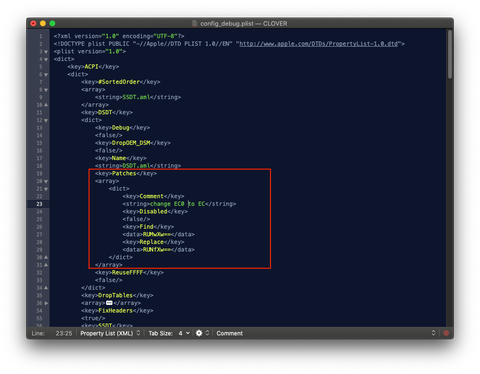Click the cursor position 23:25 in status bar
This screenshot has height=374, width=480.
64,333
